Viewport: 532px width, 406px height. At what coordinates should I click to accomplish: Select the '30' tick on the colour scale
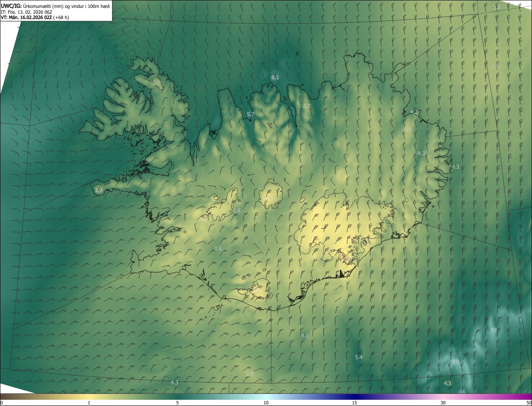[x=443, y=403]
